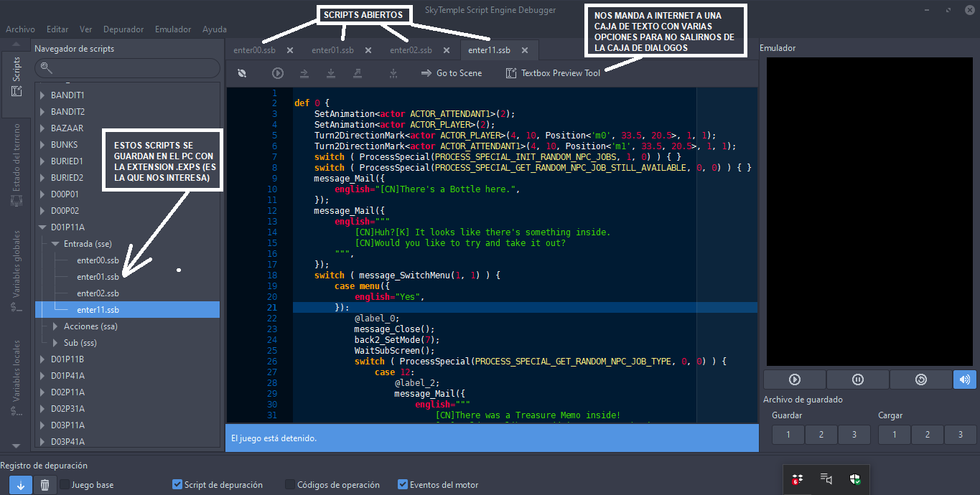980x495 pixels.
Task: Mute emulator sound with speaker icon
Action: coord(964,379)
